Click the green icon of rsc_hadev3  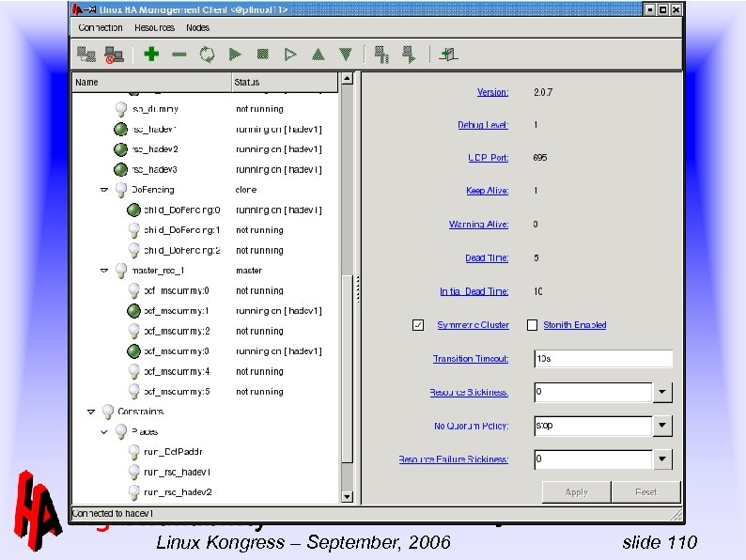[121, 169]
